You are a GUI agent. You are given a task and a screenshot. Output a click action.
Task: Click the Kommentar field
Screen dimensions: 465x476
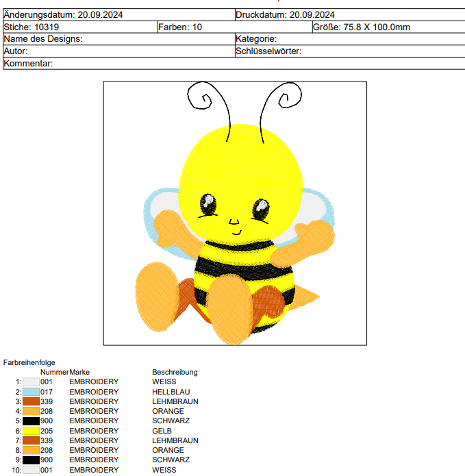(x=233, y=64)
